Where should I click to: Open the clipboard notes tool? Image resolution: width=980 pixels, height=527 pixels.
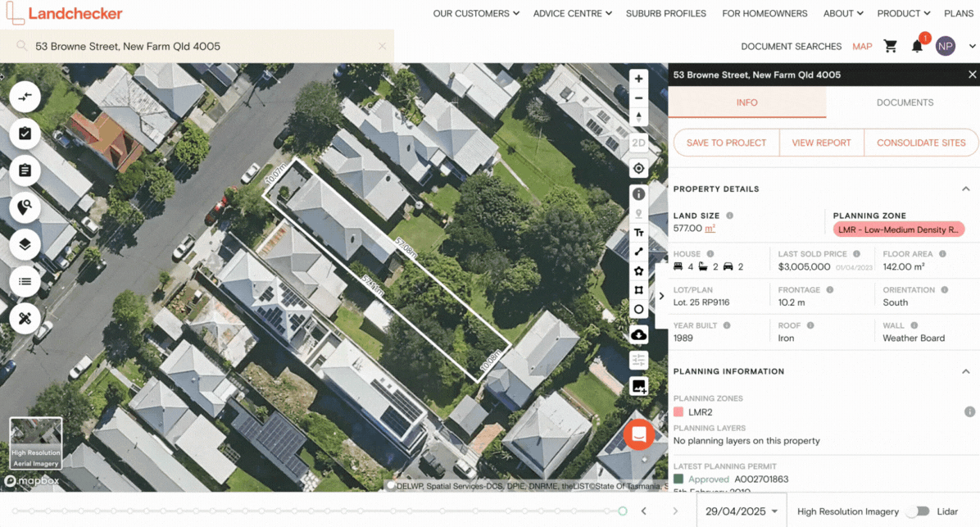pyautogui.click(x=25, y=170)
